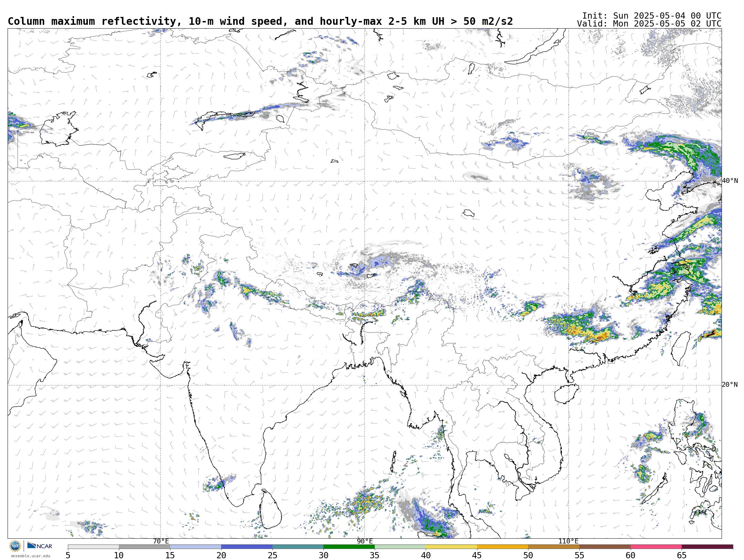Click the colorbar tick label 15
This screenshot has height=560, width=744.
pyautogui.click(x=170, y=556)
